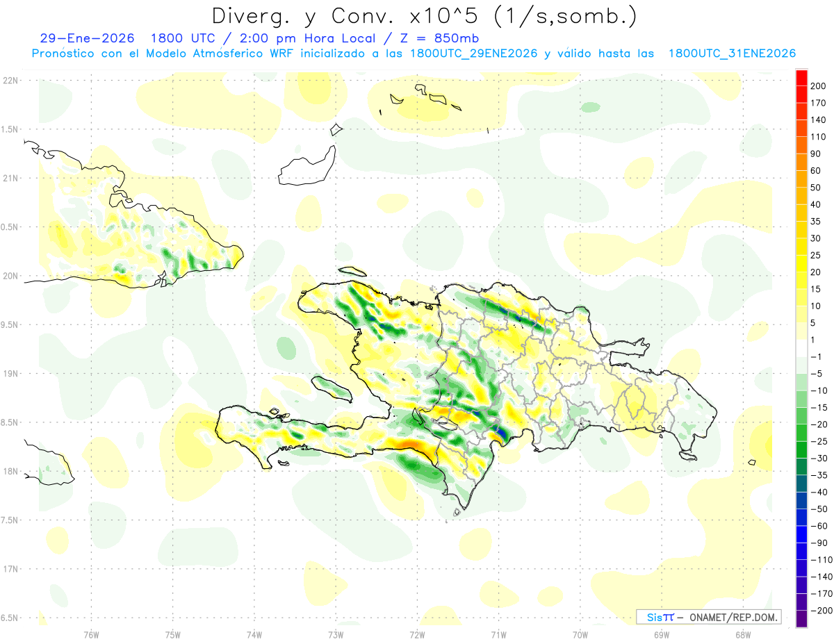Click the '74W' longitude label
This screenshot has height=644, width=834.
click(x=254, y=634)
